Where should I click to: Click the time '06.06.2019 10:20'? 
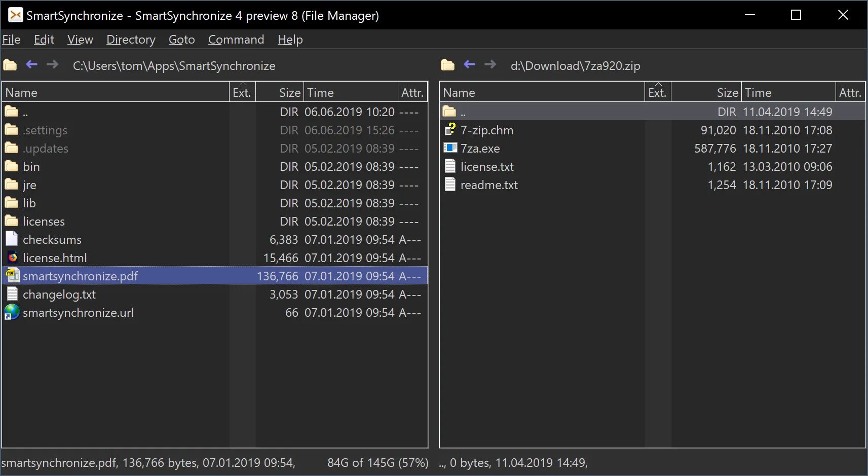[x=350, y=112]
